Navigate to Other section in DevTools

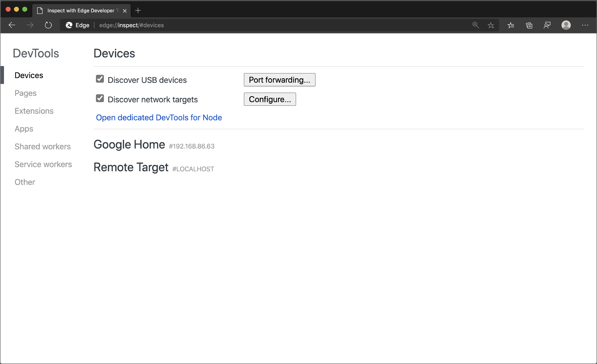24,182
